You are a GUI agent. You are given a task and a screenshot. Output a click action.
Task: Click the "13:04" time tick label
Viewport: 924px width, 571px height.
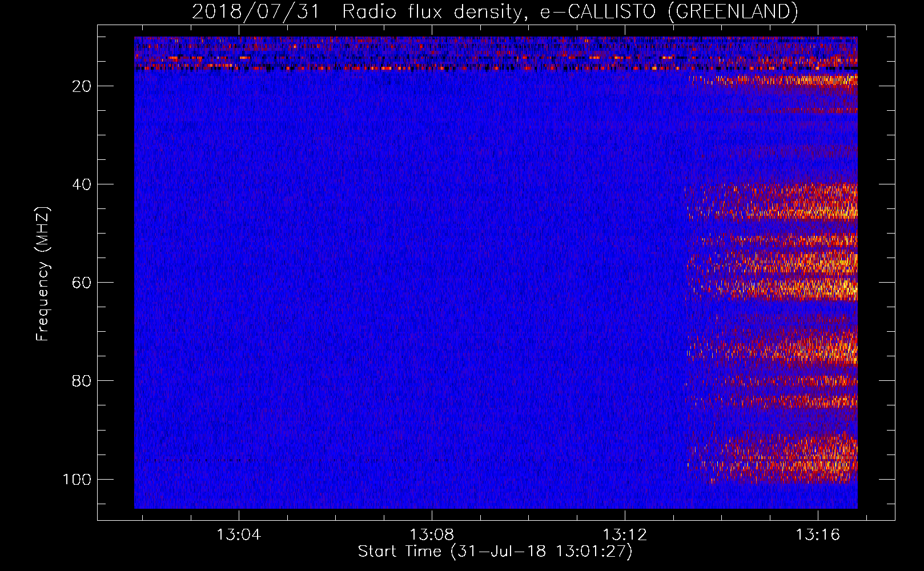click(239, 535)
